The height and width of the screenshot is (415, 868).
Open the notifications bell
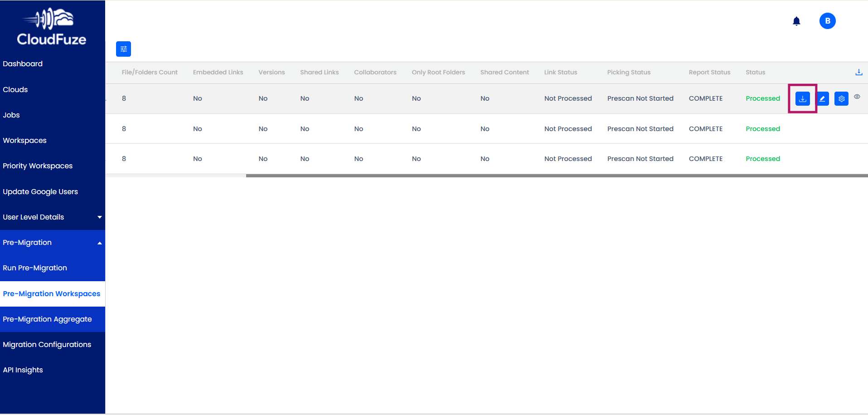click(796, 21)
